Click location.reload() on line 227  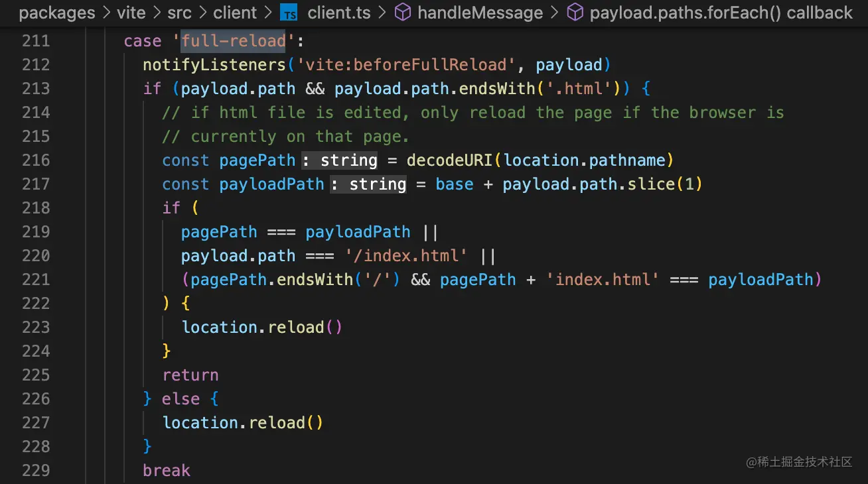[x=243, y=423]
